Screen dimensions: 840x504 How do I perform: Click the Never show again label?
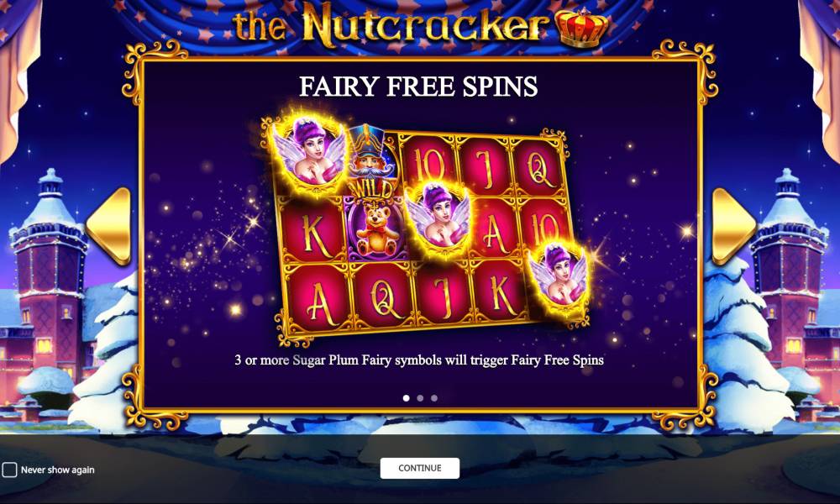point(57,470)
